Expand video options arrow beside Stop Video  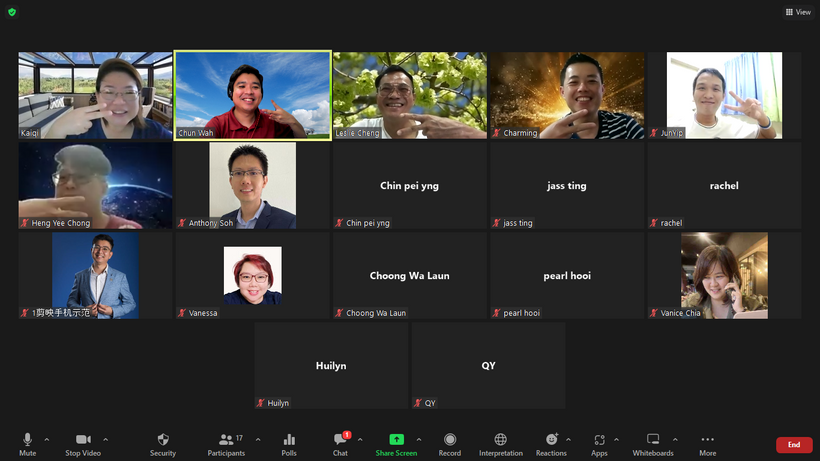click(106, 439)
